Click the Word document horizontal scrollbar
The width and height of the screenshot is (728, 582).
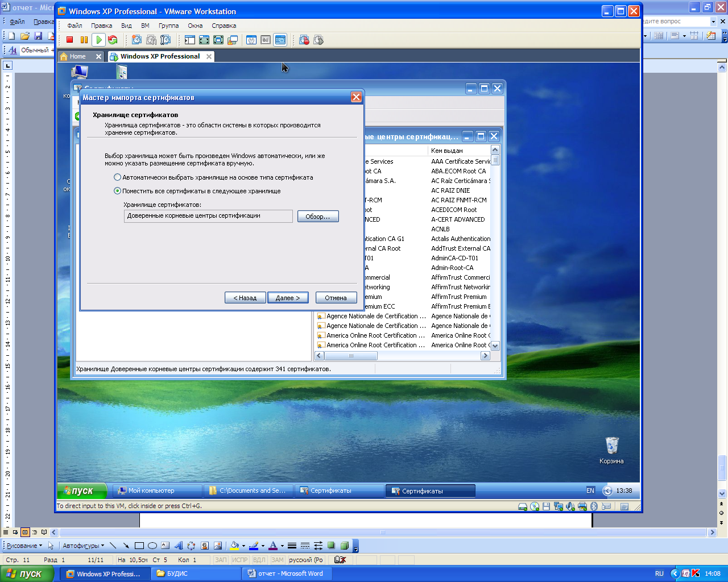(383, 533)
